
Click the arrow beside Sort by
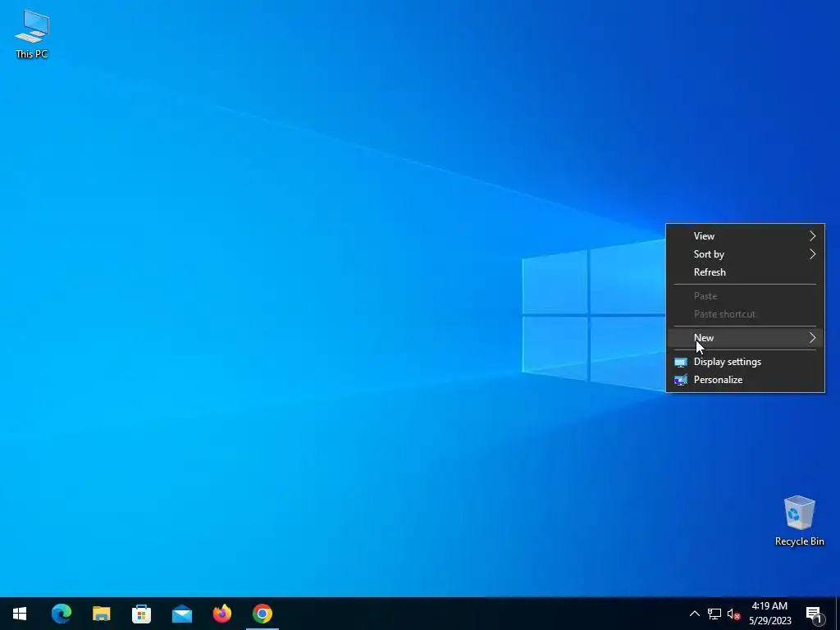coord(813,254)
